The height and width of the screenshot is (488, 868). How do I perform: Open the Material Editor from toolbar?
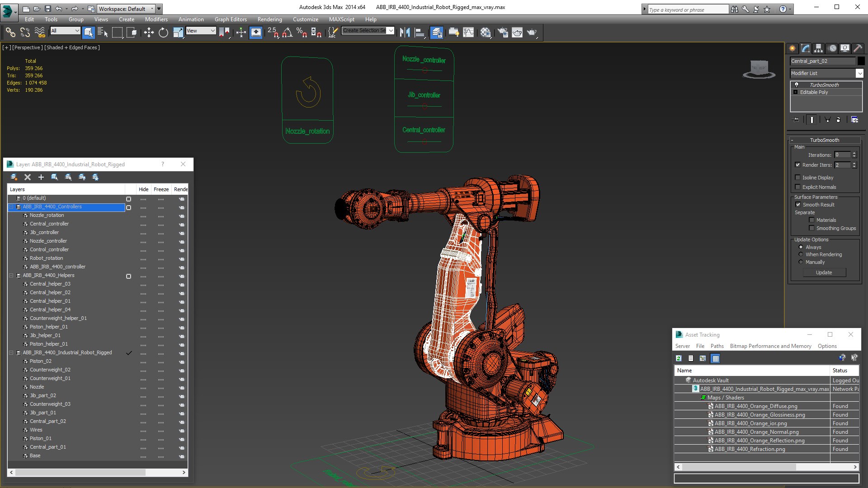486,32
